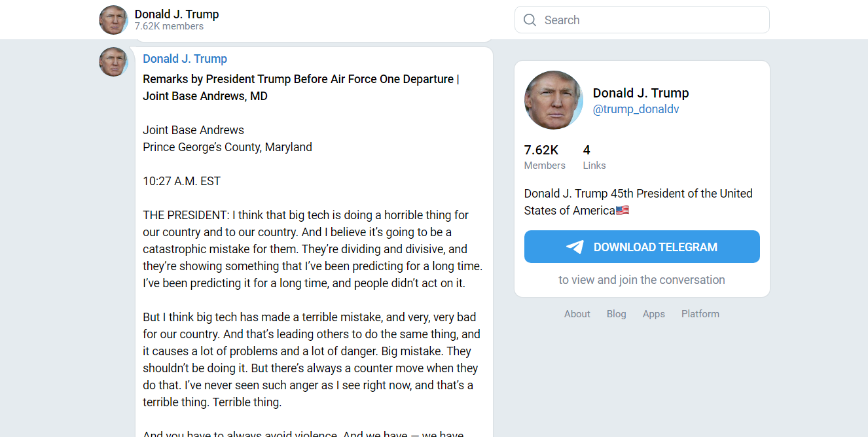The width and height of the screenshot is (868, 437).
Task: Click the avatar beside the message bubble
Action: pyautogui.click(x=113, y=61)
